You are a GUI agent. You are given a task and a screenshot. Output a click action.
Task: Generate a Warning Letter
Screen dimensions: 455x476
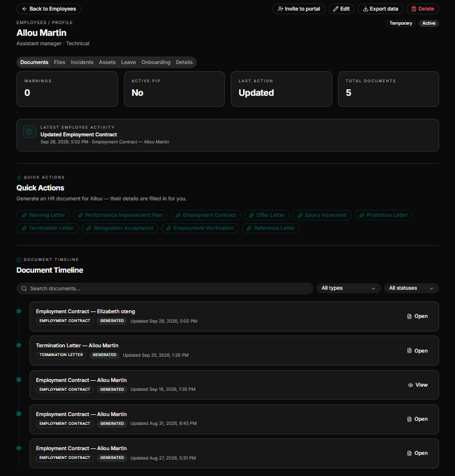pos(43,215)
